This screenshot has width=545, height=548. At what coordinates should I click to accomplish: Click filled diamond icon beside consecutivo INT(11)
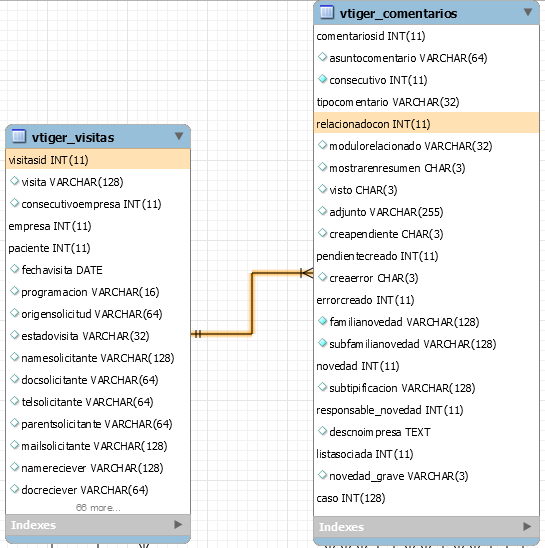click(322, 79)
